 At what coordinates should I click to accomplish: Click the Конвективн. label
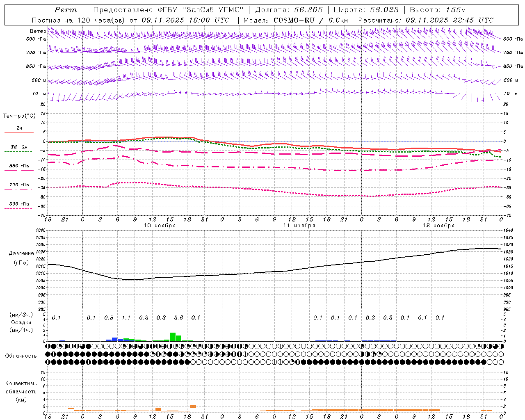tap(21, 383)
